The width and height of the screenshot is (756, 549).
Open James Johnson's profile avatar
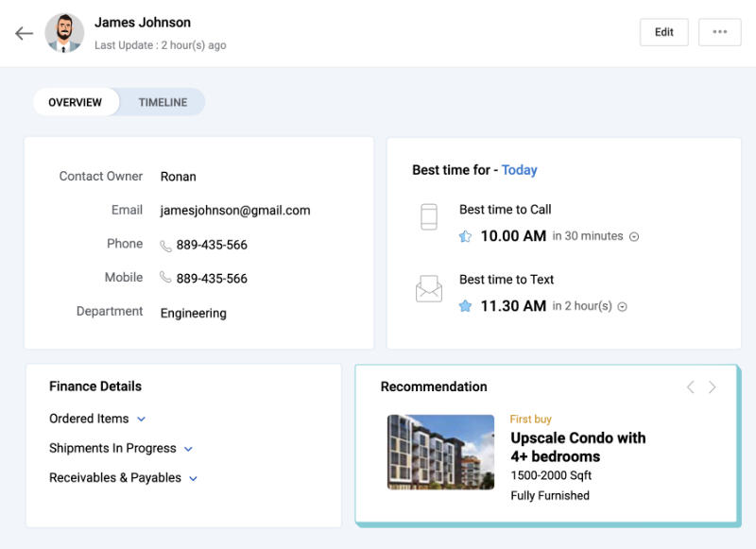tap(64, 33)
